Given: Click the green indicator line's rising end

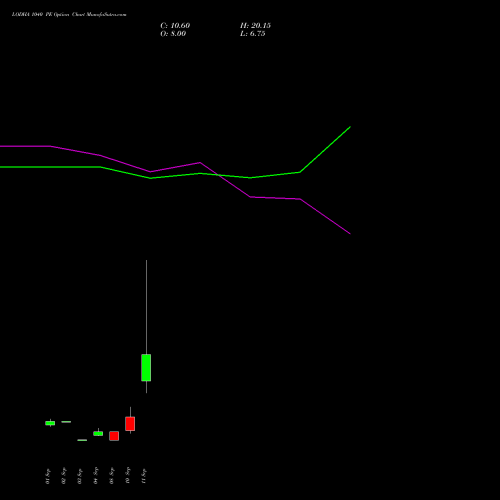Looking at the screenshot, I should (x=349, y=127).
